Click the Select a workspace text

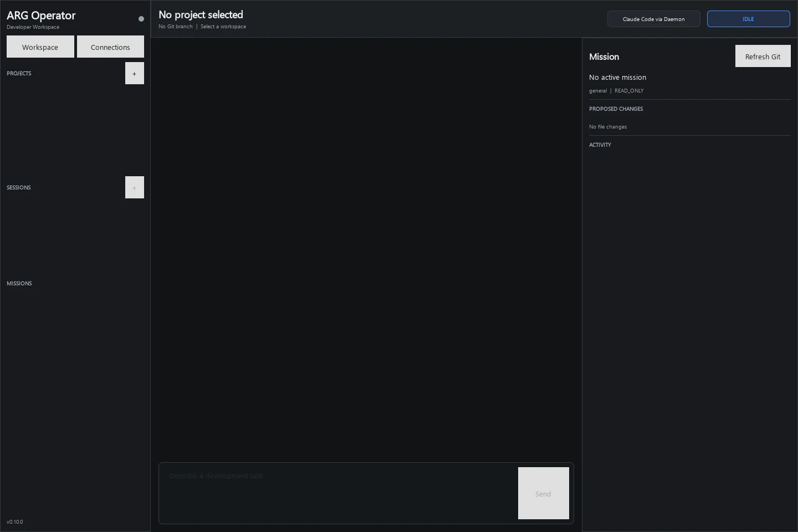coord(223,27)
